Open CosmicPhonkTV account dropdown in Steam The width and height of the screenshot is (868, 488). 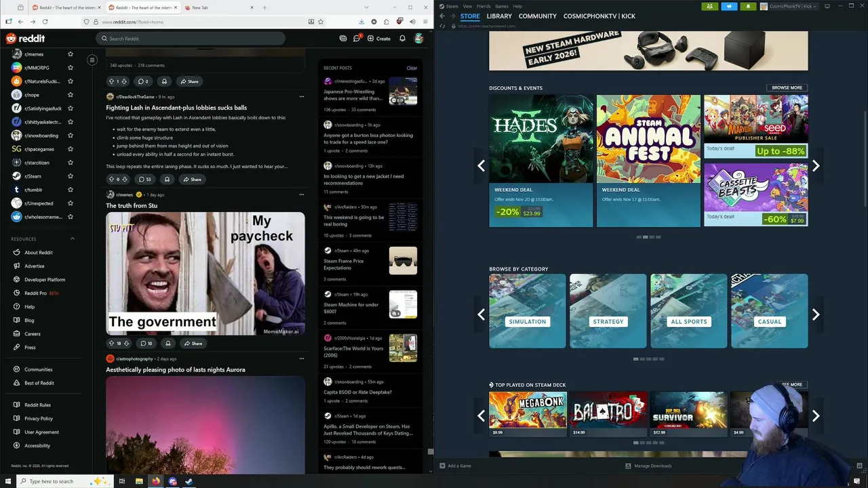click(789, 6)
